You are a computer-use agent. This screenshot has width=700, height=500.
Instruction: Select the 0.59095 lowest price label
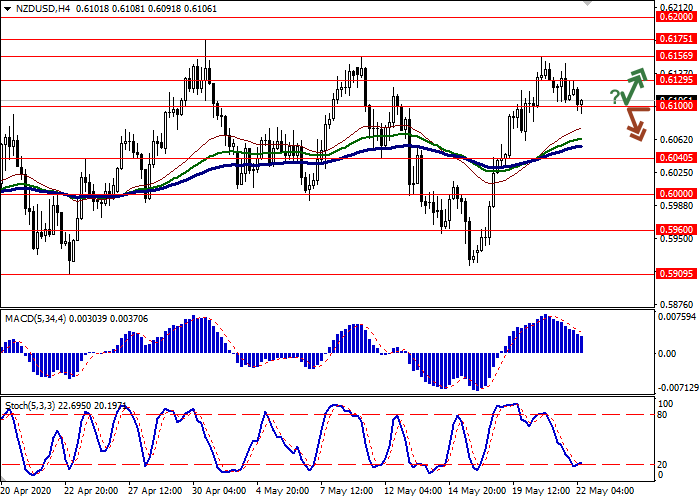click(x=676, y=272)
